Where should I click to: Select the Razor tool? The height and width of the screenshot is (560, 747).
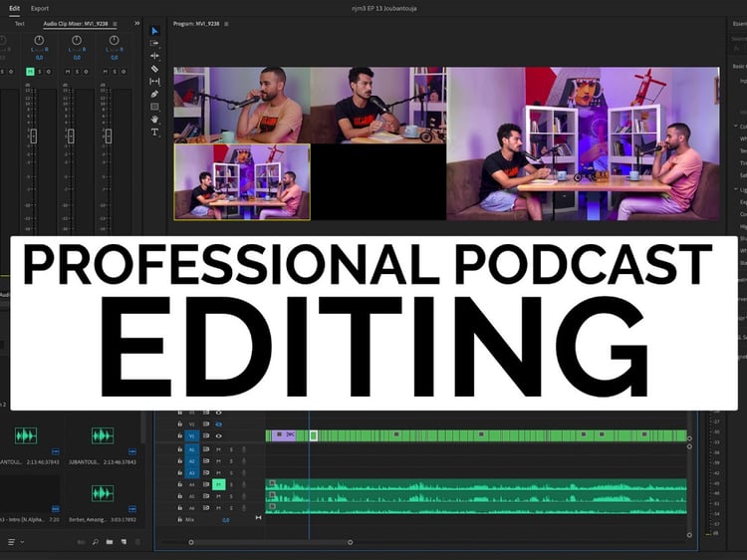[x=154, y=69]
